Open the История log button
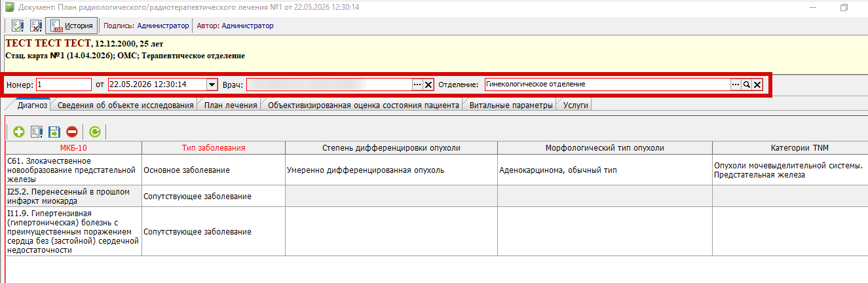This screenshot has width=868, height=283. pos(71,26)
